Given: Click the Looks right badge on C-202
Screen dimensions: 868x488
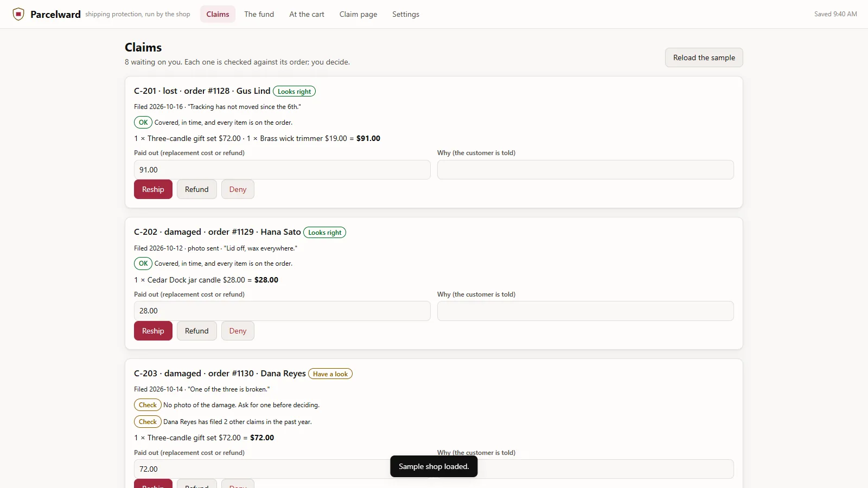Looking at the screenshot, I should [324, 233].
